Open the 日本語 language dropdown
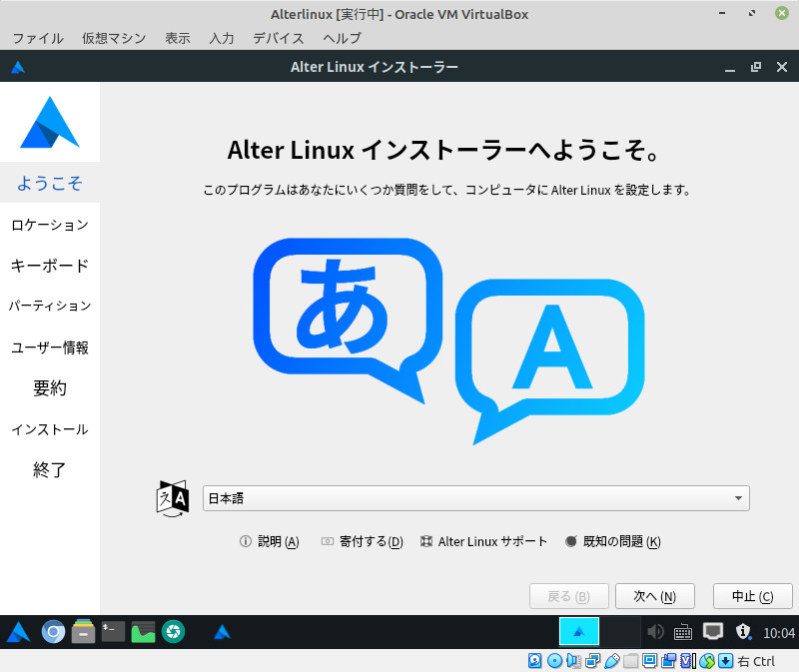This screenshot has height=672, width=799. pyautogui.click(x=475, y=497)
